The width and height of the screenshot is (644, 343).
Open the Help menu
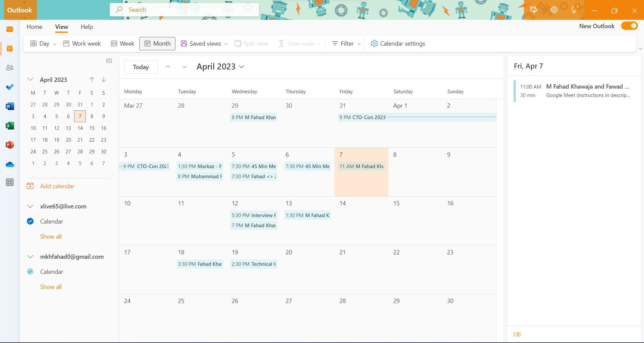pos(87,27)
